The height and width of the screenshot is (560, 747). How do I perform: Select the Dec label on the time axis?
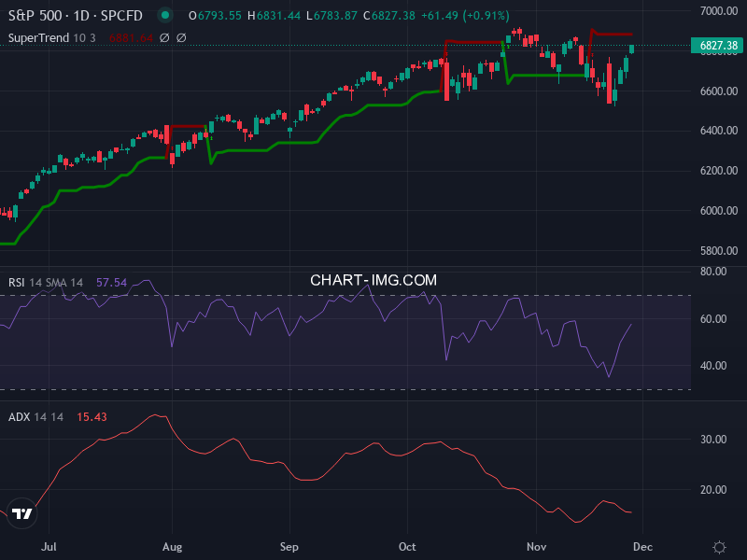point(643,547)
